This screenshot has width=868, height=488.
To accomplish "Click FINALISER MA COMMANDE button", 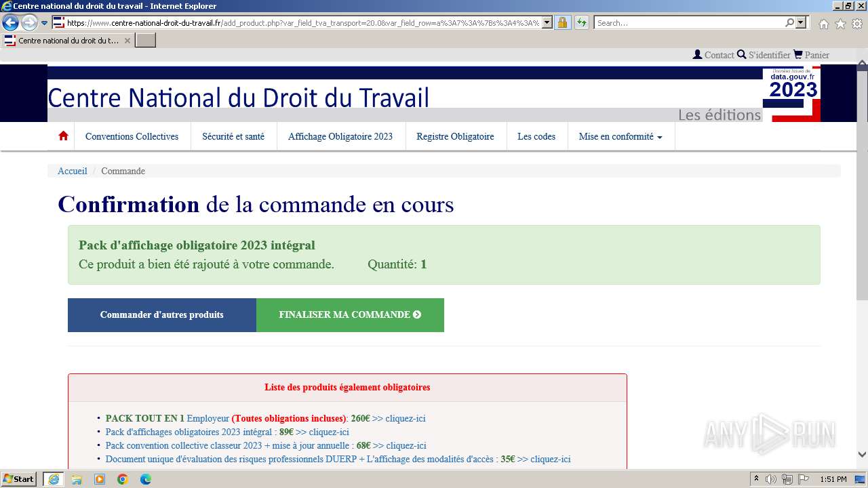I will click(x=350, y=315).
